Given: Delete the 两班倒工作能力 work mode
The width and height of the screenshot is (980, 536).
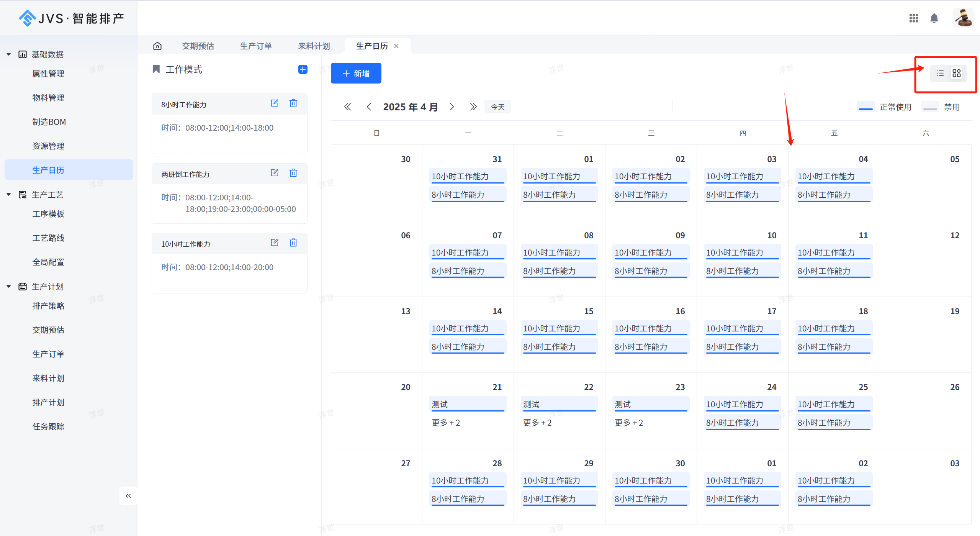Looking at the screenshot, I should 293,173.
